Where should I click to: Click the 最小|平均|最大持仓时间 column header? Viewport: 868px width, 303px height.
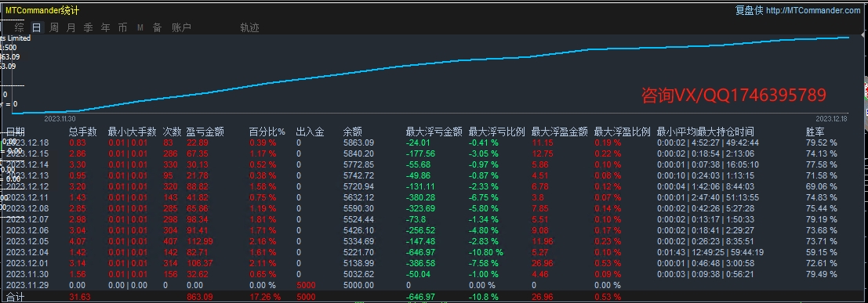click(705, 132)
